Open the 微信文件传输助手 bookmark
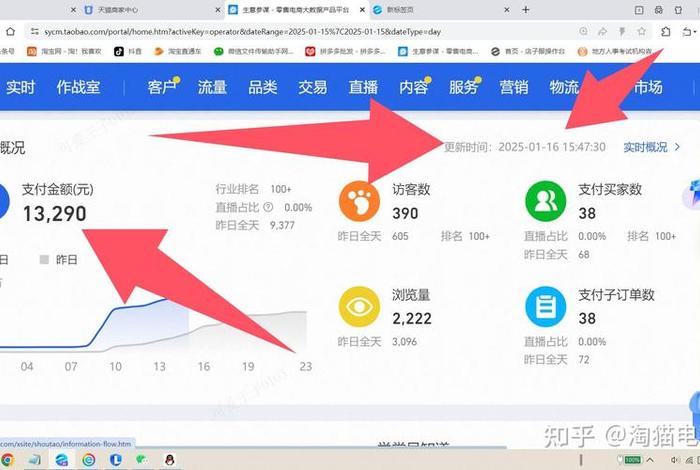This screenshot has height=470, width=700. pyautogui.click(x=253, y=52)
